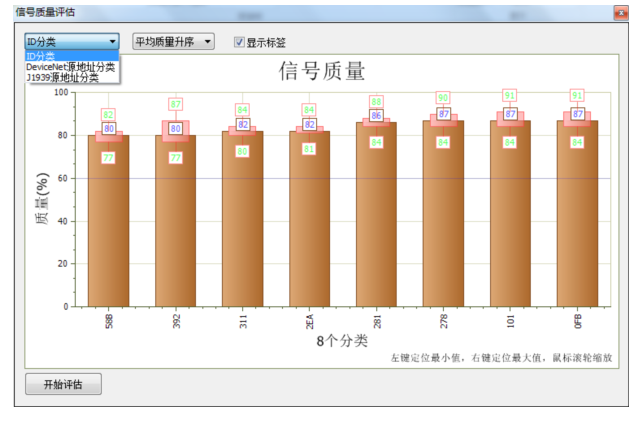
Task: Click the 质量(%) y-axis label
Action: click(42, 198)
